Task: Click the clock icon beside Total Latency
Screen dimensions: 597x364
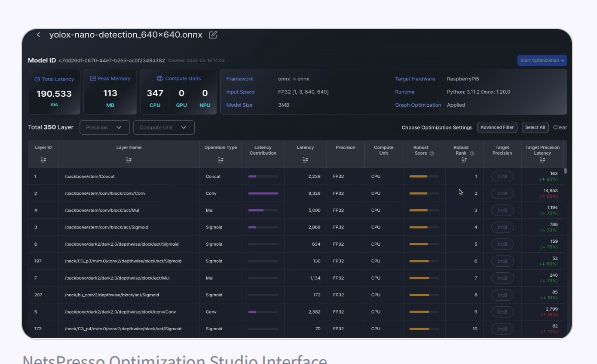Action: click(37, 79)
